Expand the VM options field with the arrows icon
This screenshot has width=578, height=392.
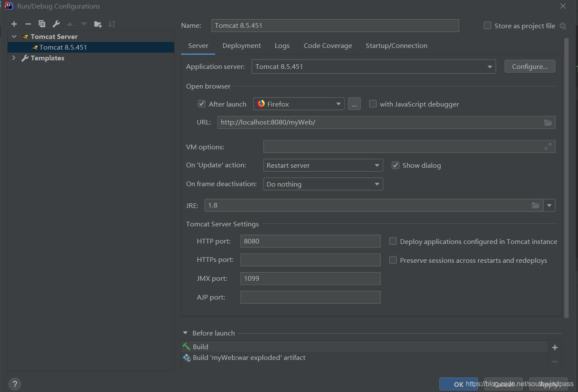click(548, 147)
